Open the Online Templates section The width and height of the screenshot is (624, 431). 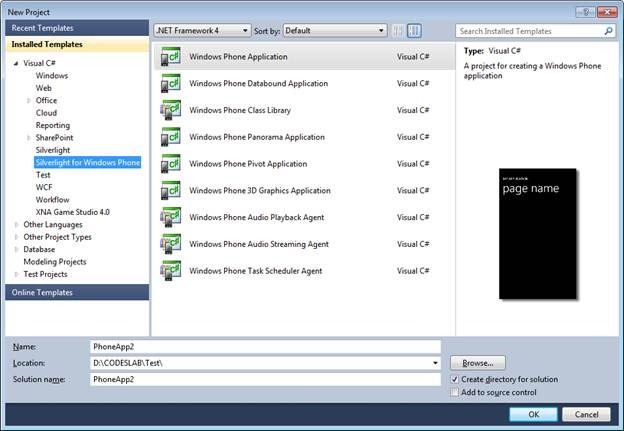coord(77,292)
